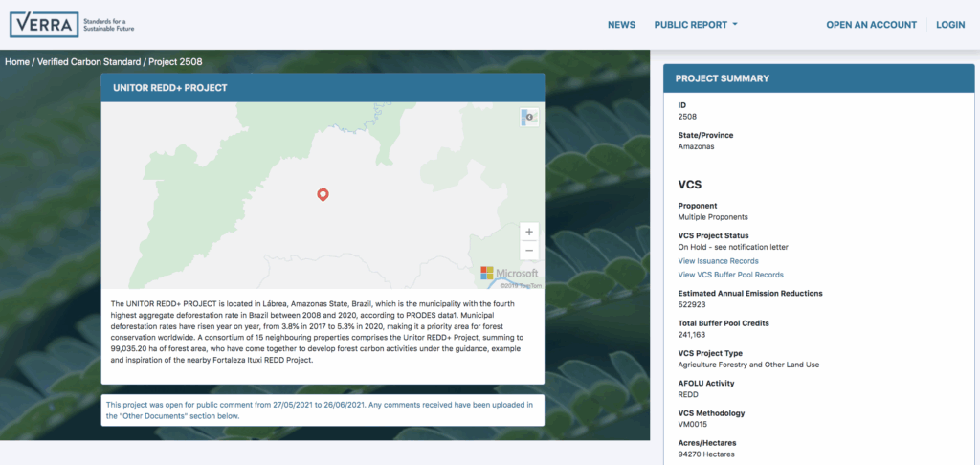Go to Home breadcrumb

pos(17,62)
